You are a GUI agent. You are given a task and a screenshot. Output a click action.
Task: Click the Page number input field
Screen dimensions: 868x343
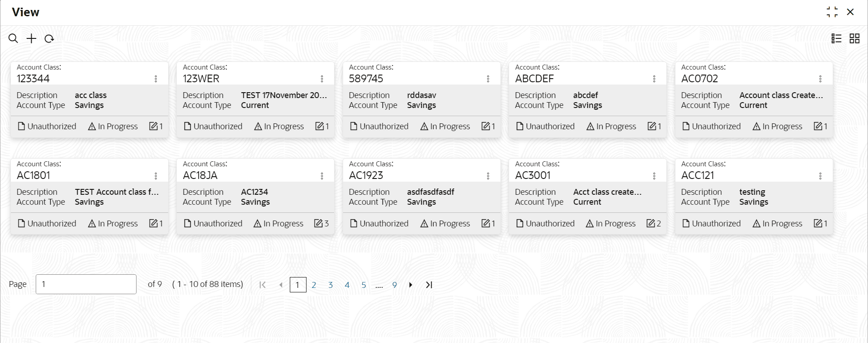pos(86,284)
